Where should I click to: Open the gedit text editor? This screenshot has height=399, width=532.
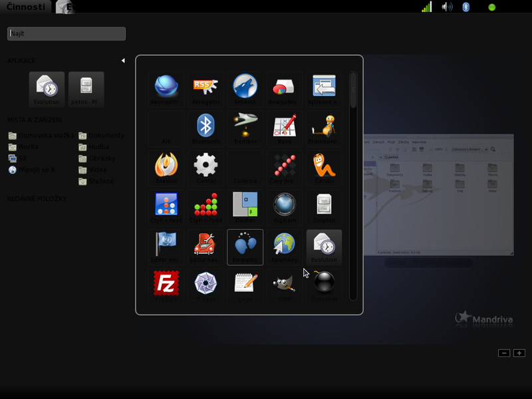click(245, 285)
